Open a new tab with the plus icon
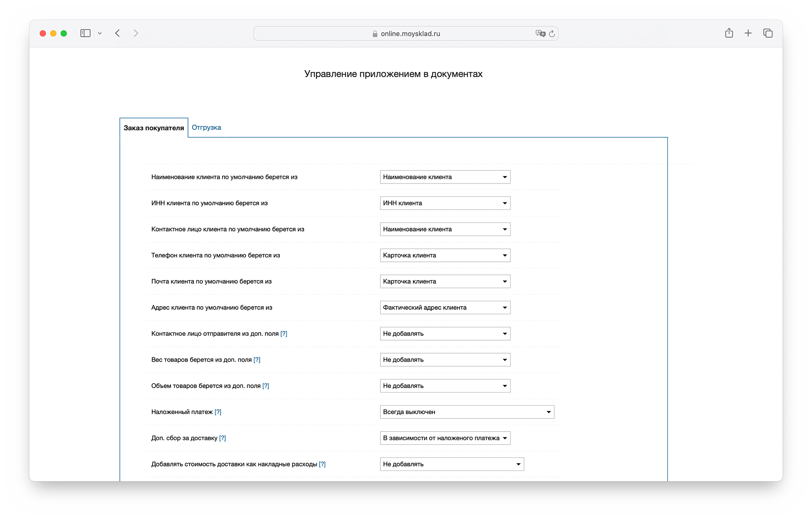The height and width of the screenshot is (520, 812). click(748, 33)
